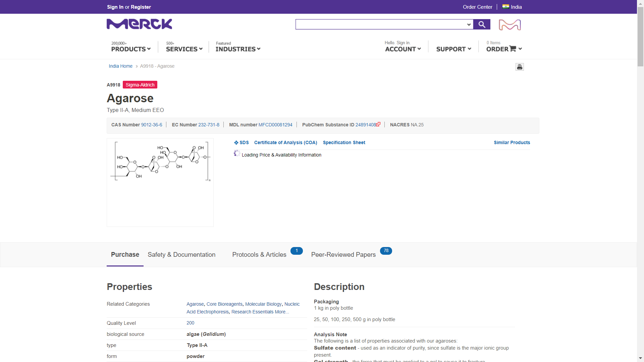
Task: Click the 'powder' form value
Action: [x=196, y=356]
